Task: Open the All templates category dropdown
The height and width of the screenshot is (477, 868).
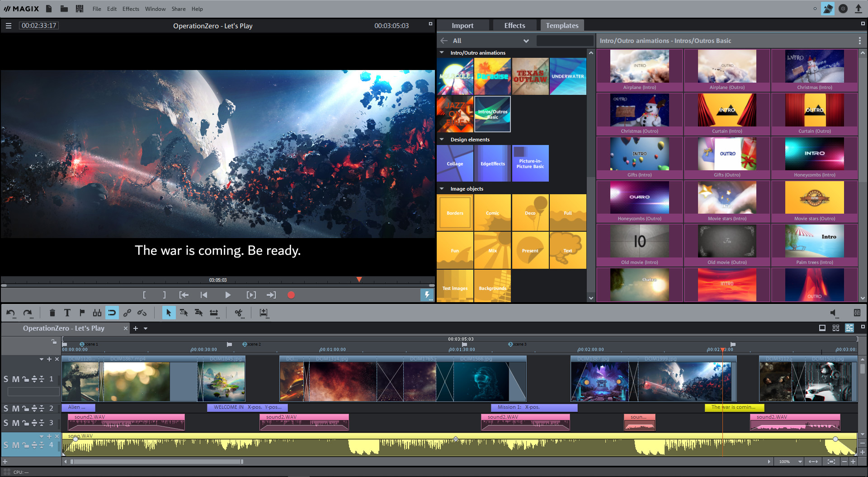Action: coord(526,41)
